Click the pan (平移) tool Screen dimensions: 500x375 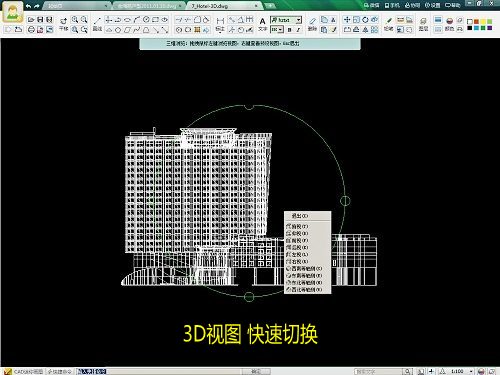pyautogui.click(x=63, y=25)
